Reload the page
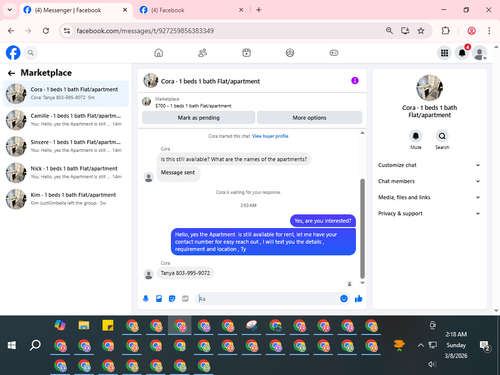Image resolution: width=500 pixels, height=375 pixels. coord(46,31)
